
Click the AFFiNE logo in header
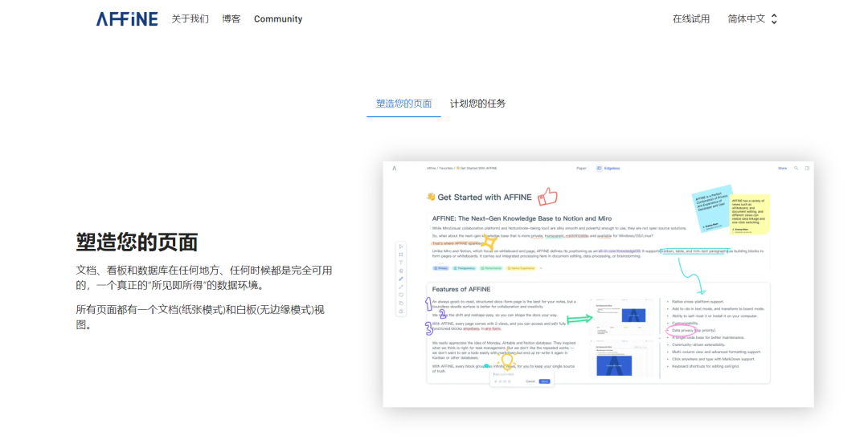(x=127, y=18)
